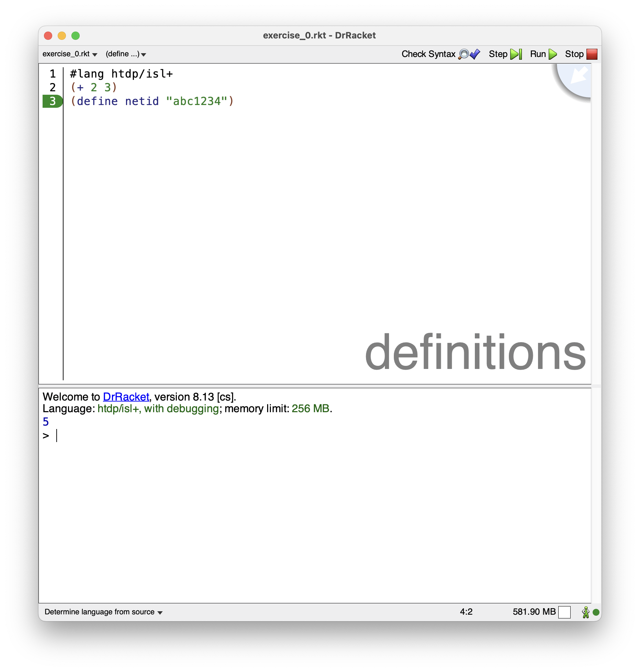Click line number 1 in the gutter
The height and width of the screenshot is (672, 640).
53,74
